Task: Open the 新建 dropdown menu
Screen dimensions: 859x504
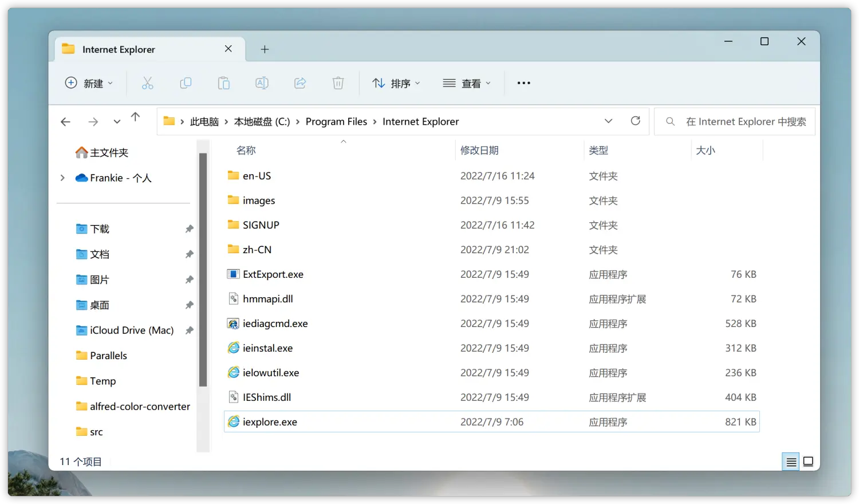Action: (89, 83)
